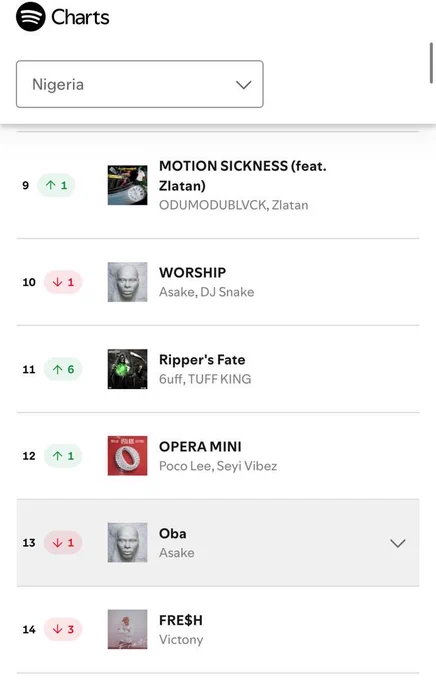Click Ripper's Fate cover art
Image resolution: width=436 pixels, height=680 pixels.
click(128, 369)
